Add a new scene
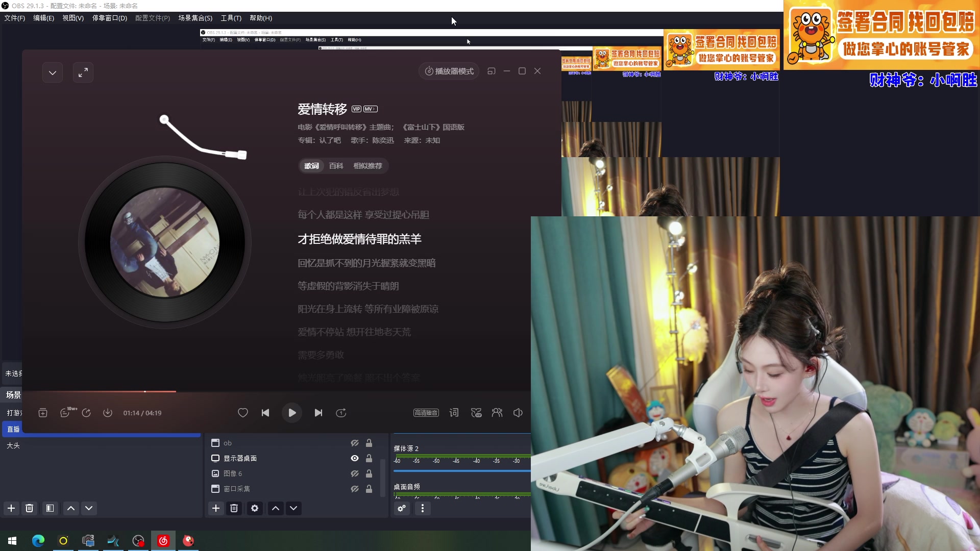 [x=11, y=508]
